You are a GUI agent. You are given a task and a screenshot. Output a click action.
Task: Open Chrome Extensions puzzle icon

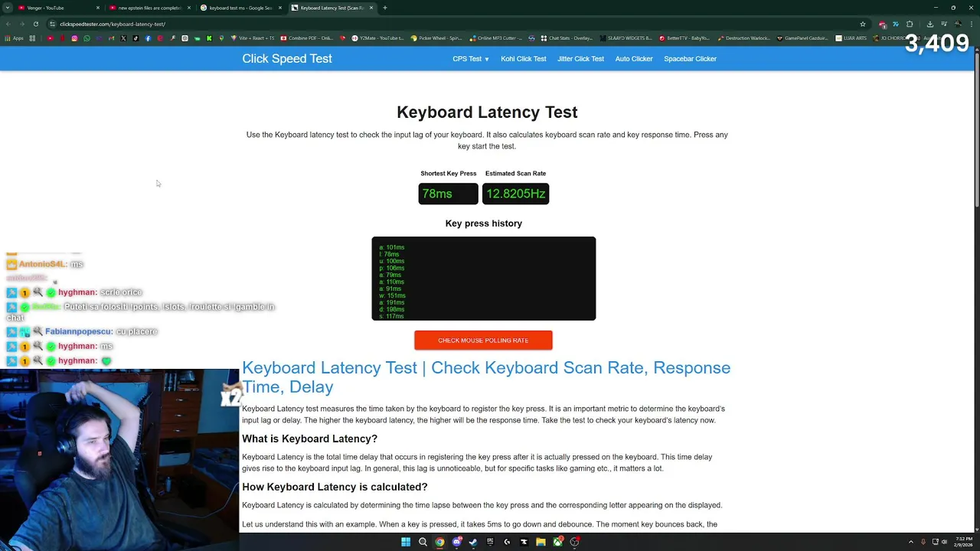910,24
